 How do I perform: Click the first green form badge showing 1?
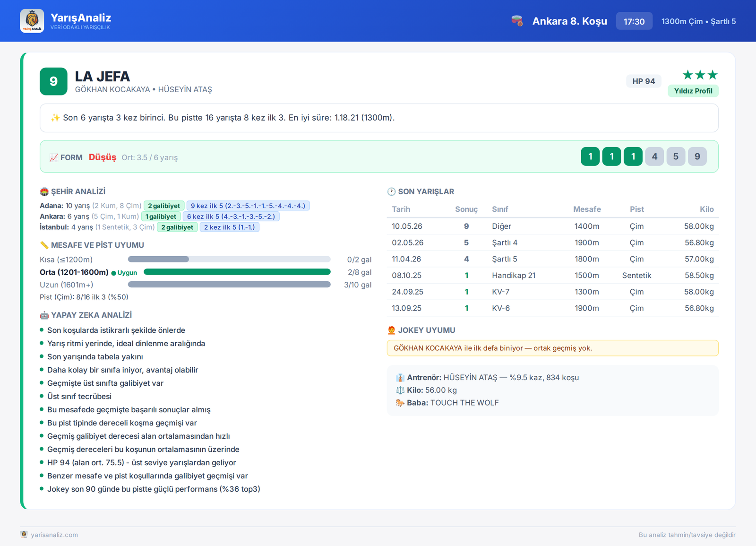coord(590,156)
